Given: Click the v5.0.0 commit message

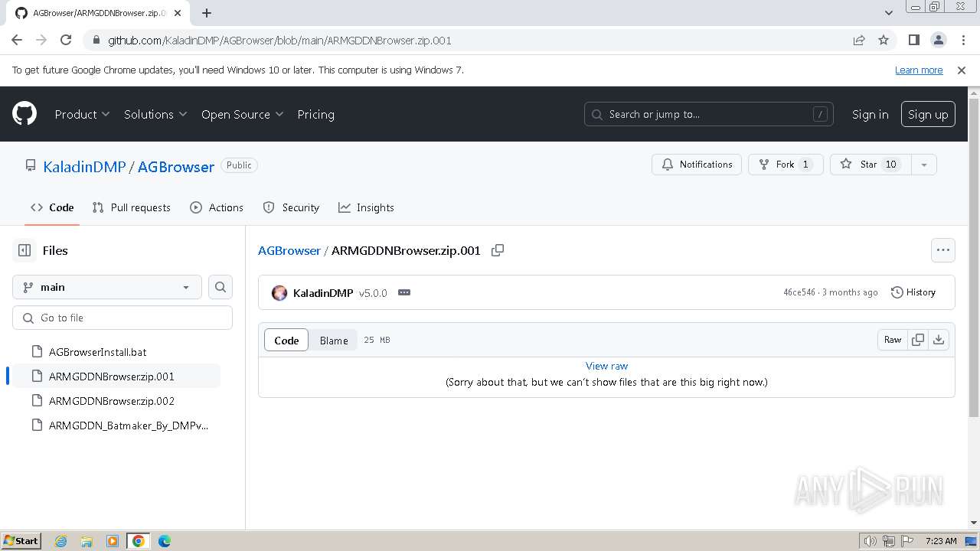Looking at the screenshot, I should click(373, 293).
